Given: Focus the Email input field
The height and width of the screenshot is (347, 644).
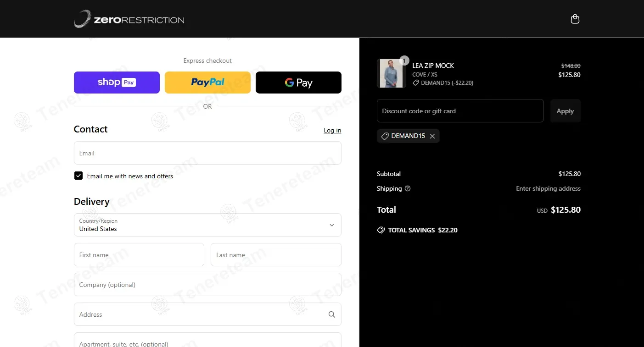Looking at the screenshot, I should coord(207,153).
